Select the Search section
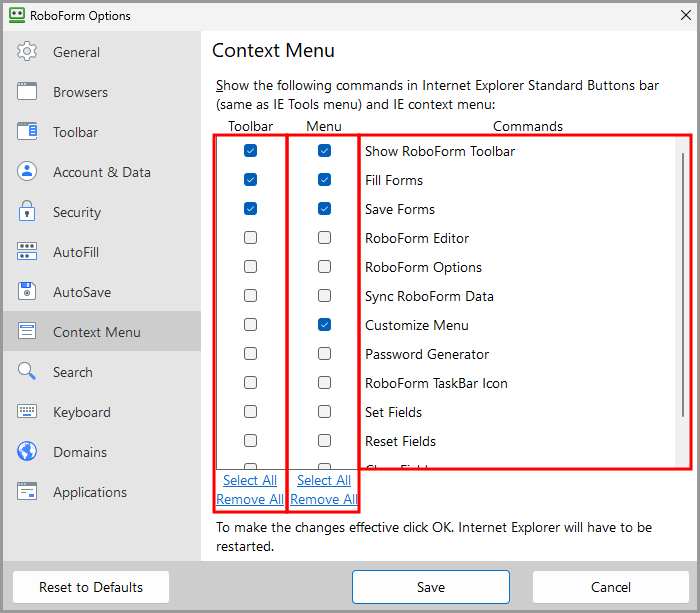This screenshot has height=613, width=700. click(x=102, y=371)
